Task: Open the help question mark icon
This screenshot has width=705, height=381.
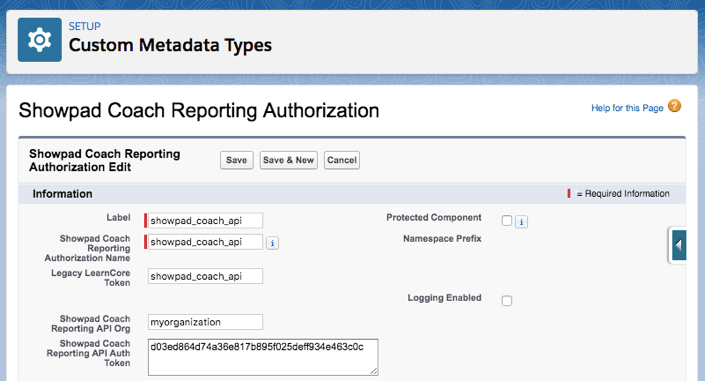Action: tap(674, 106)
